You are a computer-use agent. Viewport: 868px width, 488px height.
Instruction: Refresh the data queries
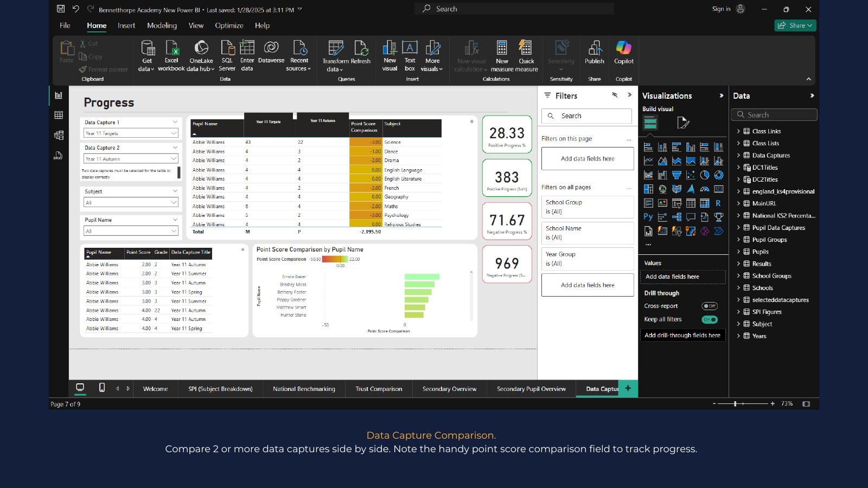361,52
